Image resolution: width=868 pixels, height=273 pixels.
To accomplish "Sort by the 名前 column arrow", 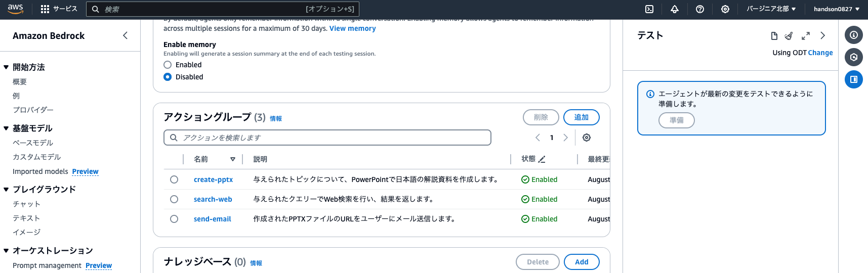I will [233, 159].
